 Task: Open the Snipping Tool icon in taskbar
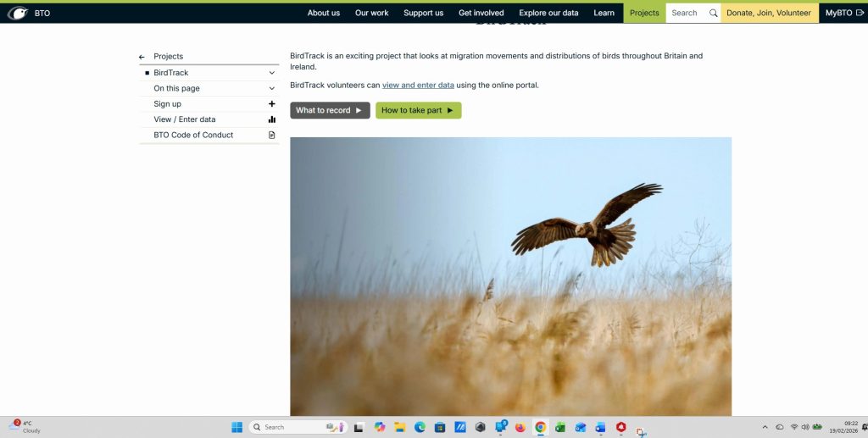[641, 431]
